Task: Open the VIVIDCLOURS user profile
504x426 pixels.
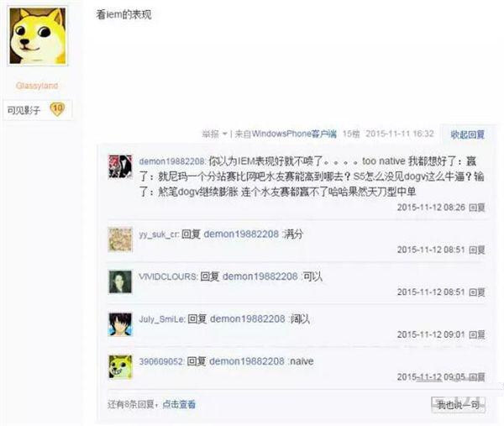Action: (x=168, y=276)
